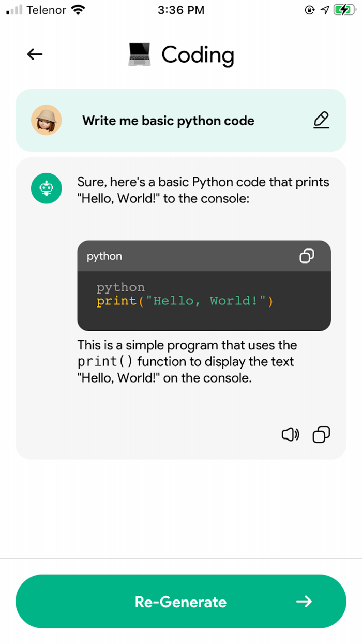The height and width of the screenshot is (644, 362).
Task: Tap the battery charging indicator
Action: [344, 9]
